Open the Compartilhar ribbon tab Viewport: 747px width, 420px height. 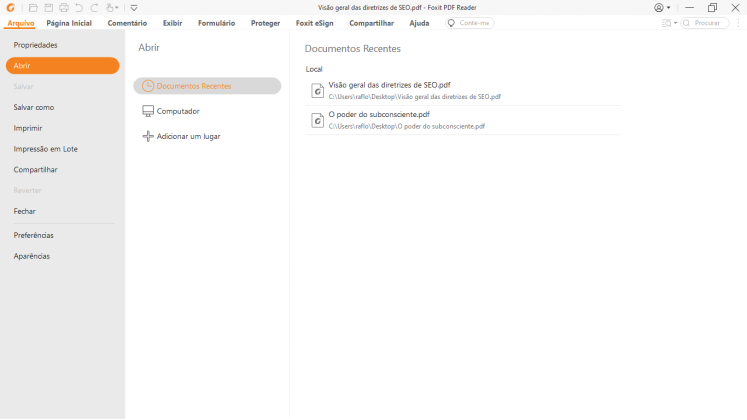click(x=372, y=23)
